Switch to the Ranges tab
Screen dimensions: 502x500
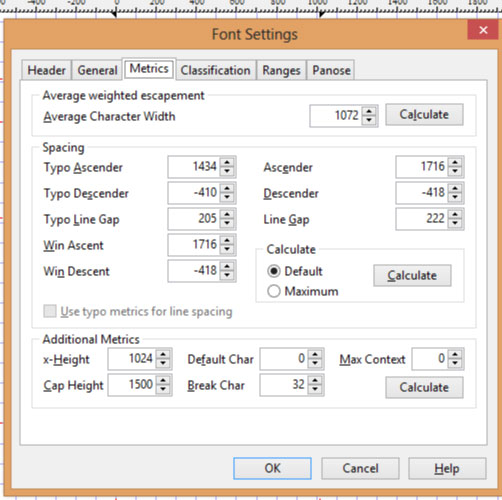pyautogui.click(x=281, y=70)
